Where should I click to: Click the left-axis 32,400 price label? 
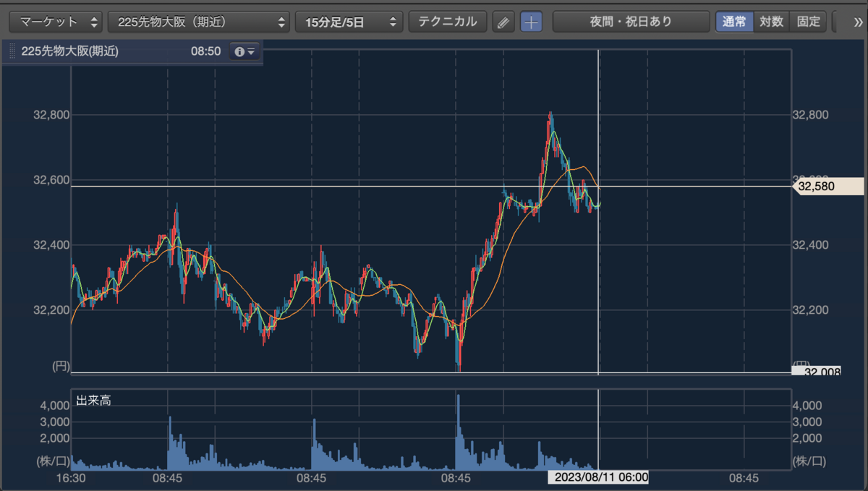(x=51, y=244)
